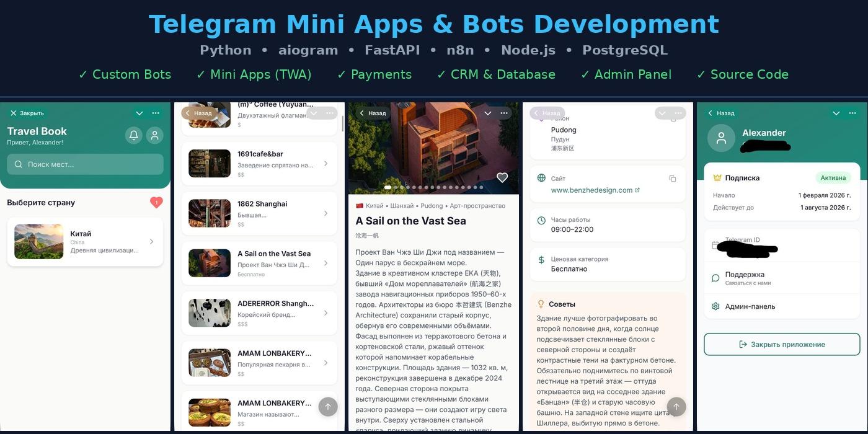Go back with Назад on the profile screen
This screenshot has height=434, width=868.
click(721, 113)
